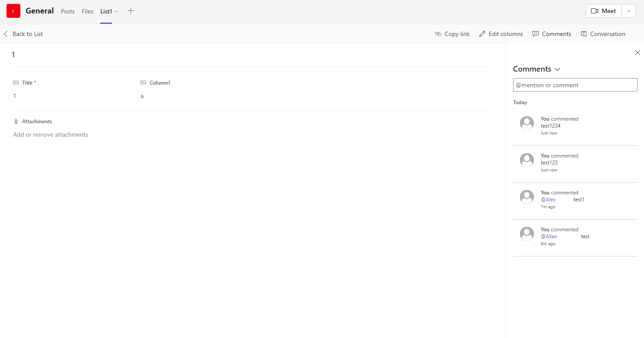This screenshot has height=338, width=644.
Task: Close the comments pane with X
Action: tap(637, 53)
